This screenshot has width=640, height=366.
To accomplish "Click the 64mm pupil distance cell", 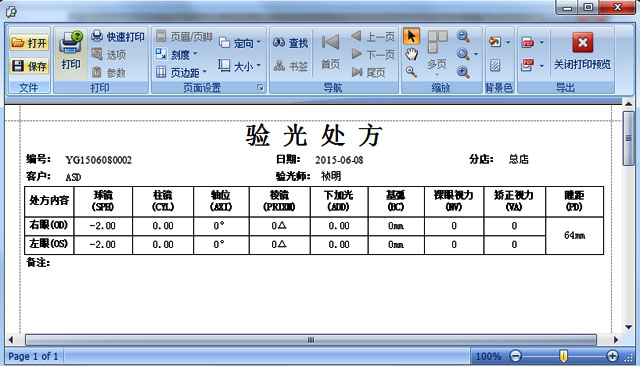I will click(574, 235).
